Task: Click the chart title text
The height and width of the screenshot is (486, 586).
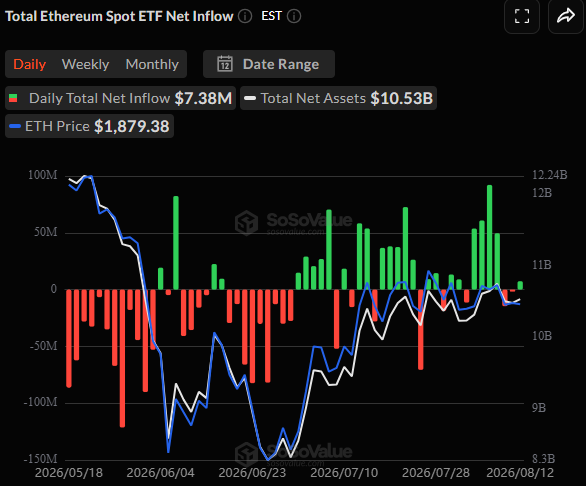Action: 119,16
